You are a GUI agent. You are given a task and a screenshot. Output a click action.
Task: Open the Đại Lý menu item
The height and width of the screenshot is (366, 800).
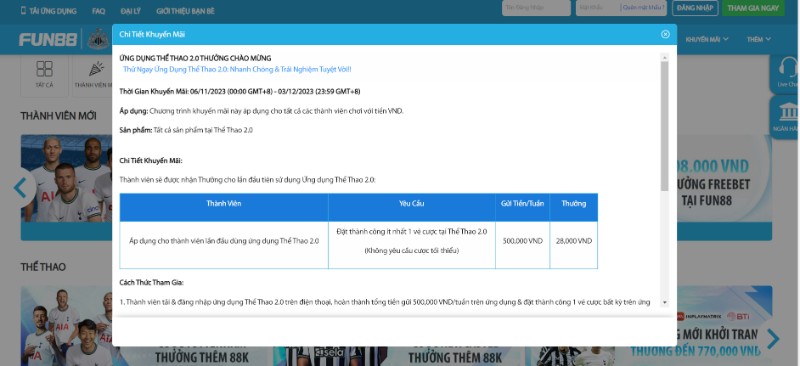point(131,11)
